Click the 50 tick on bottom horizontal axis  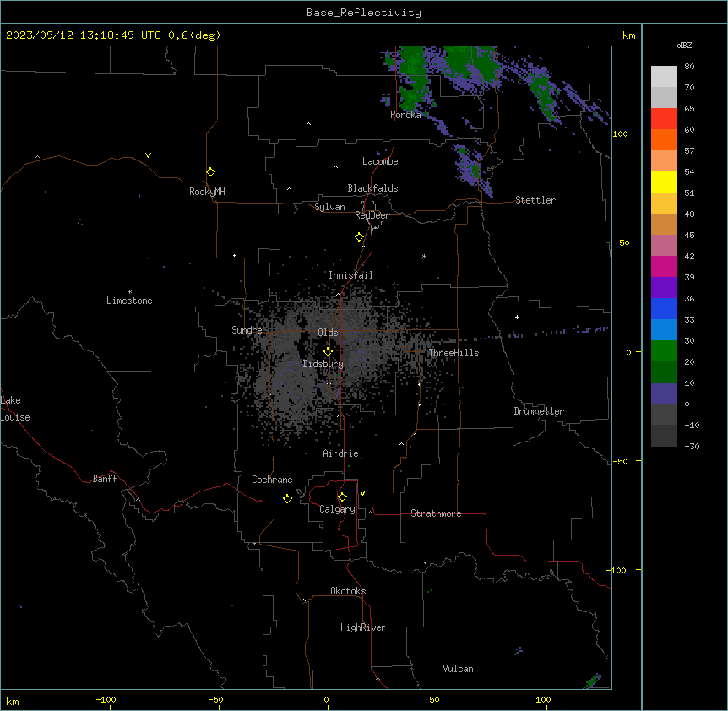tap(434, 699)
